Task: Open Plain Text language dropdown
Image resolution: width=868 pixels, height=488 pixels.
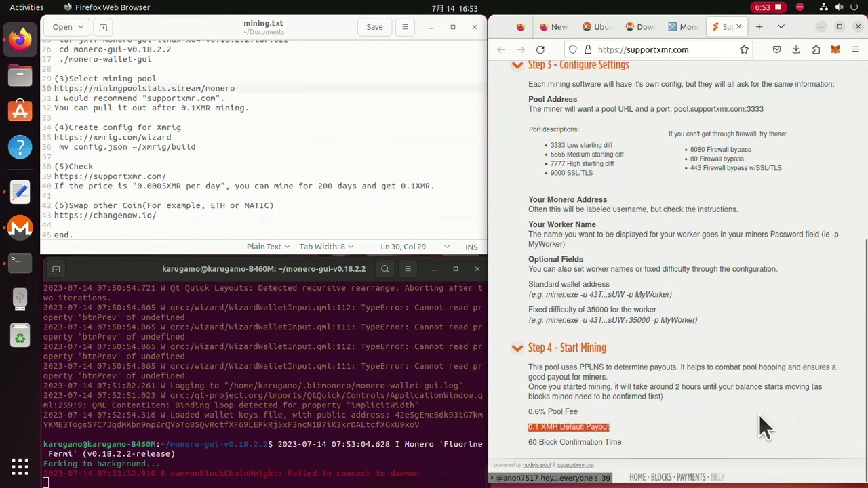Action: (269, 247)
